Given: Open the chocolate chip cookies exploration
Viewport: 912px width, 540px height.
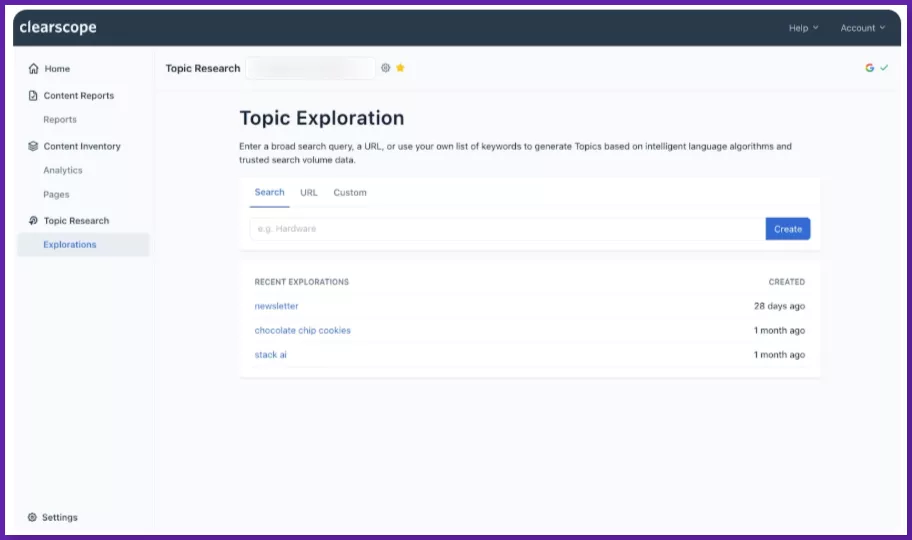Looking at the screenshot, I should coord(302,330).
